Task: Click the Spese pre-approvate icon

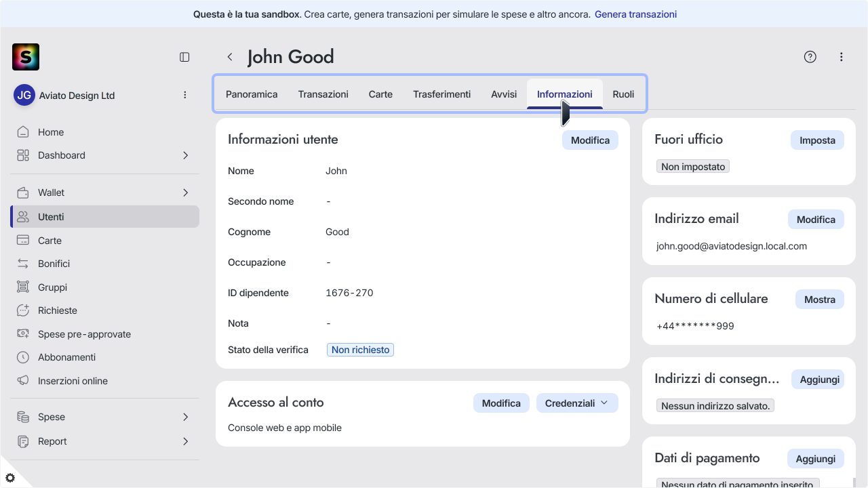Action: [x=23, y=334]
